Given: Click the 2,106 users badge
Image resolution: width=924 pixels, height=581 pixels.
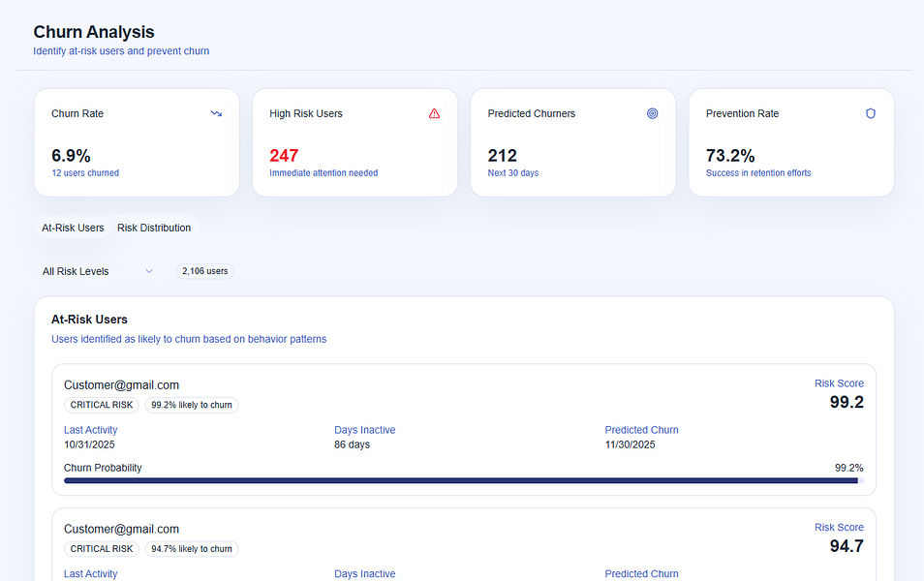Looking at the screenshot, I should tap(205, 271).
